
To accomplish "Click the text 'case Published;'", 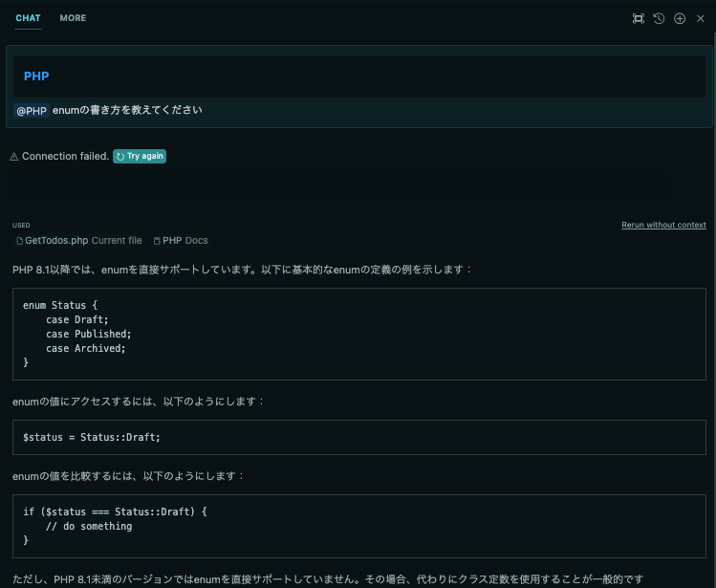I will tap(89, 334).
